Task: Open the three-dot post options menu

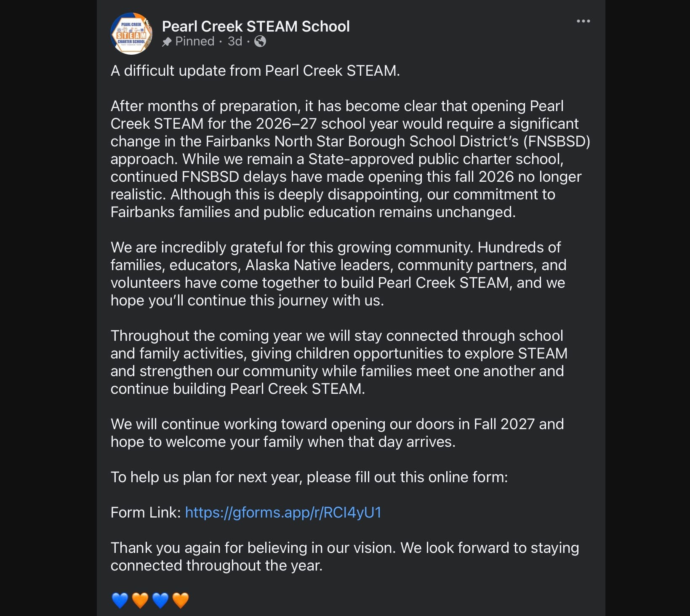Action: tap(583, 21)
